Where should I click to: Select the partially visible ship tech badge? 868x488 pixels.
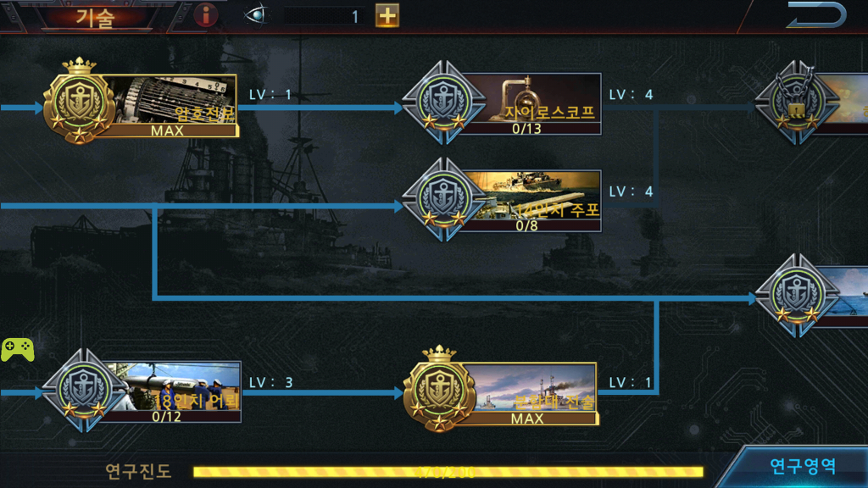click(x=797, y=296)
